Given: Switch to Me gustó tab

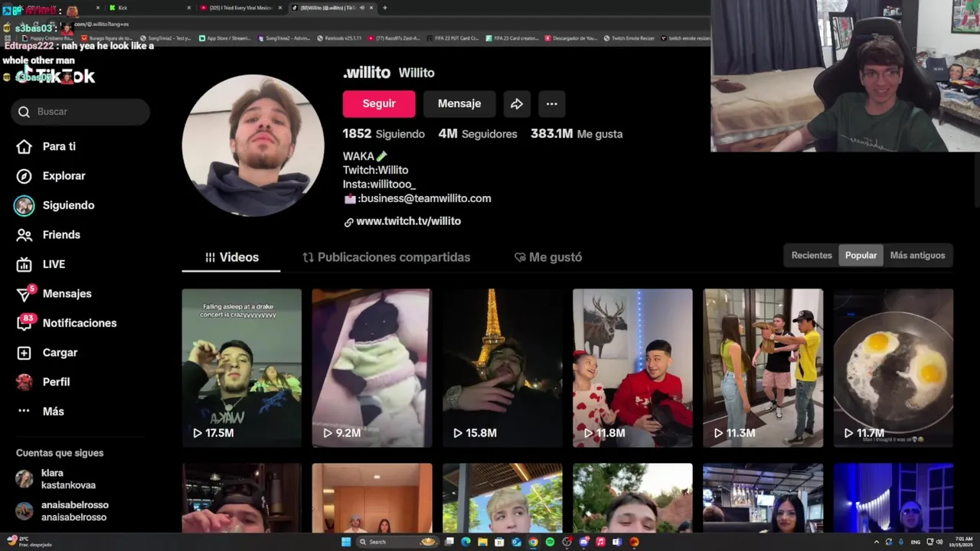Looking at the screenshot, I should pyautogui.click(x=548, y=257).
